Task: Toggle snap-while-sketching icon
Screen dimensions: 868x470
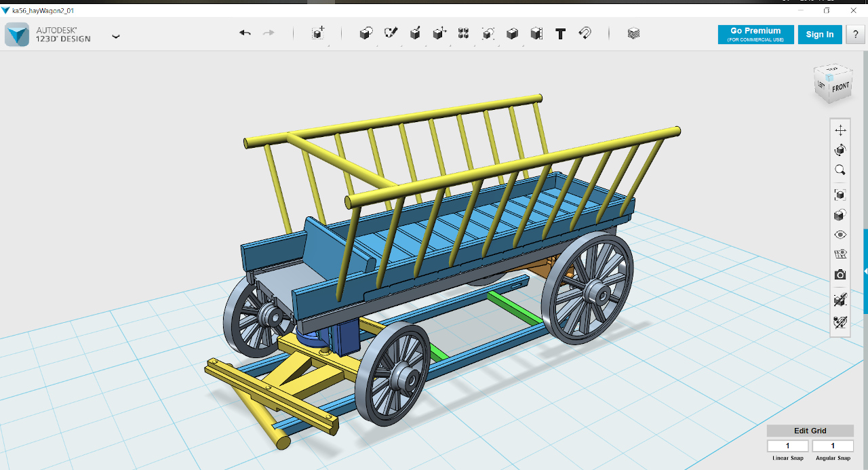Action: [840, 300]
